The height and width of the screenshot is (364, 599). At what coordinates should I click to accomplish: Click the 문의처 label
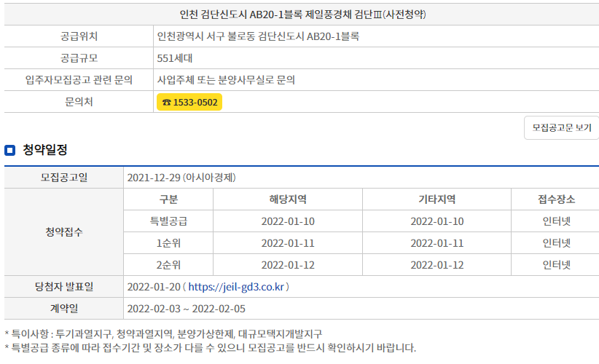coord(79,101)
